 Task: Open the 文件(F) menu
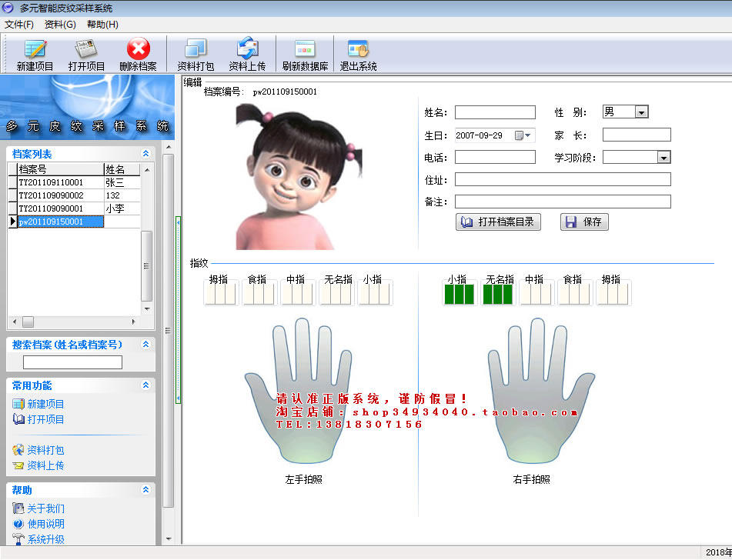(19, 25)
